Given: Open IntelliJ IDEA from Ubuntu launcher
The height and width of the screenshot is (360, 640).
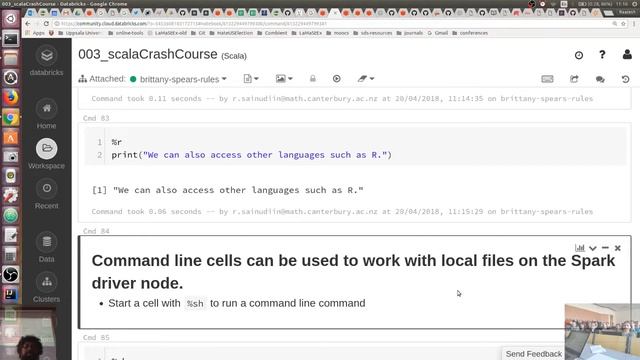Looking at the screenshot, I should pos(11,294).
